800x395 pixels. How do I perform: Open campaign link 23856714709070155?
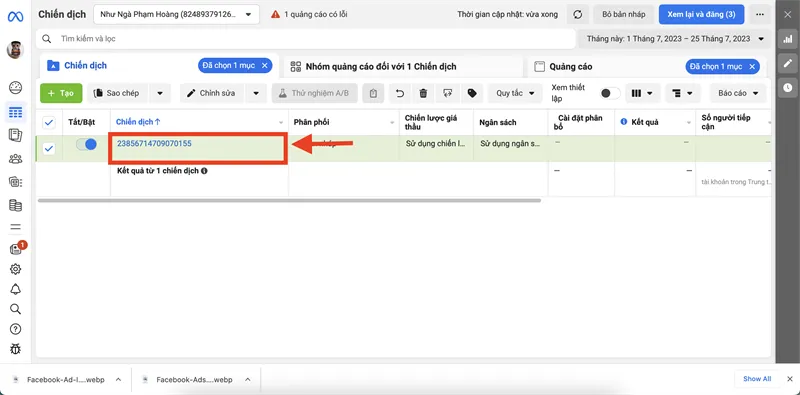coord(154,143)
